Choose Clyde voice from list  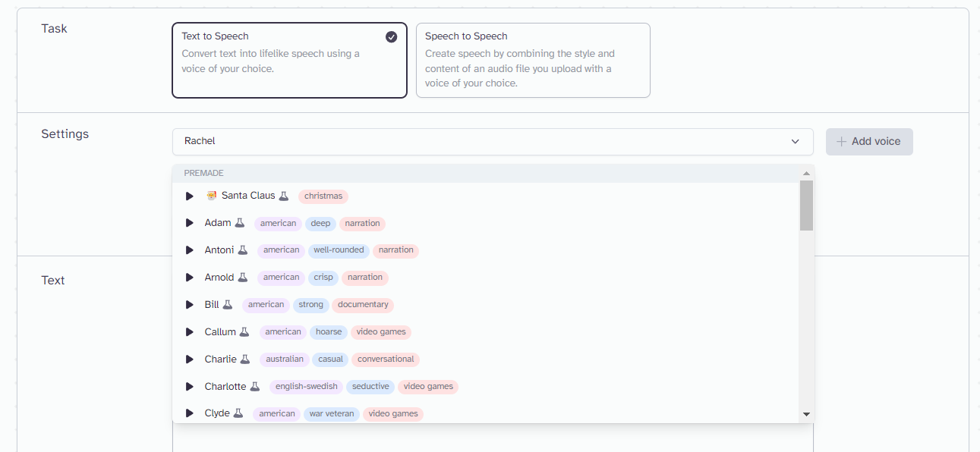point(486,413)
